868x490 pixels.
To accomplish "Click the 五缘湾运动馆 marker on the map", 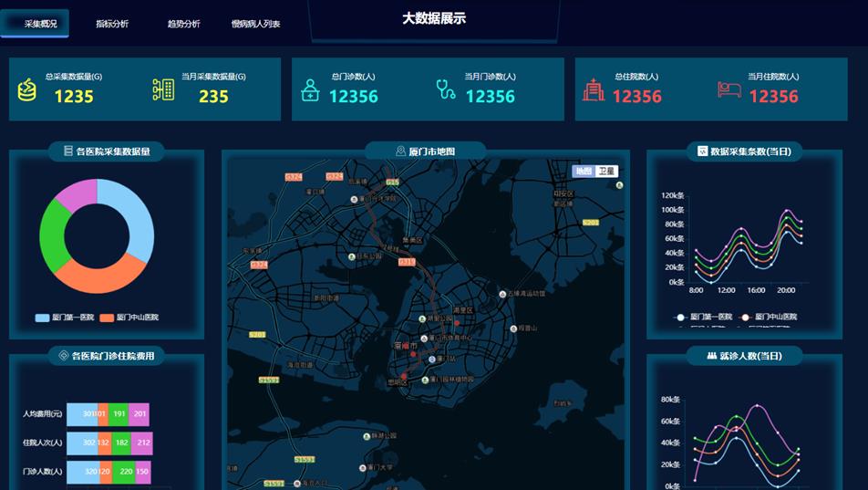I will pos(502,294).
